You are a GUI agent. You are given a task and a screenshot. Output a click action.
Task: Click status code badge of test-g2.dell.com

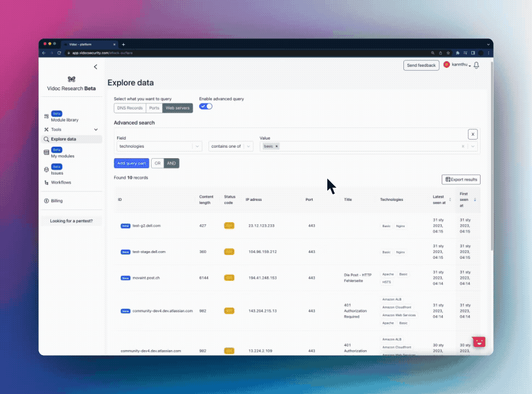coord(229,225)
